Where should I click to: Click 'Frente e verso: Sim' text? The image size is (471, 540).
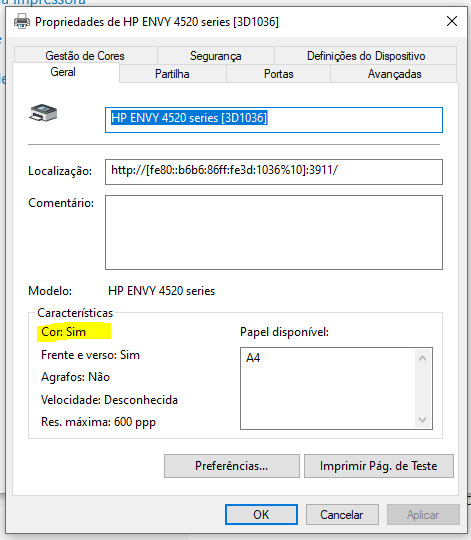point(90,355)
